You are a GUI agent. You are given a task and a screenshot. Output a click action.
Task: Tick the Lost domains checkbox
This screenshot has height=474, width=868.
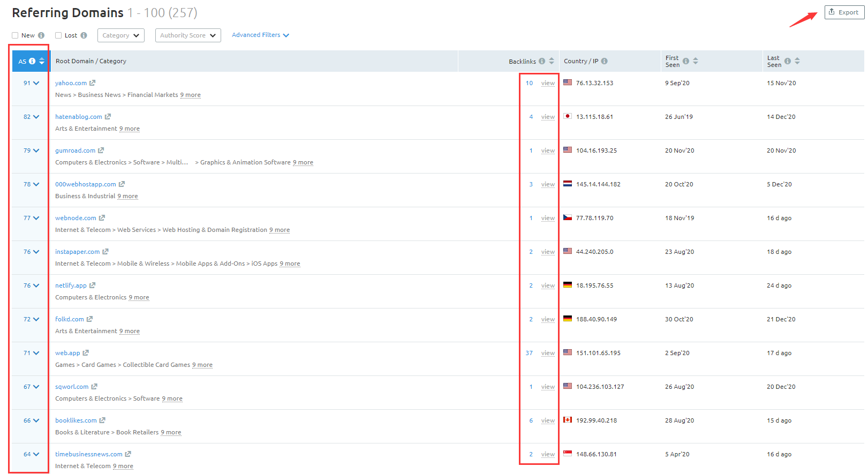point(58,35)
